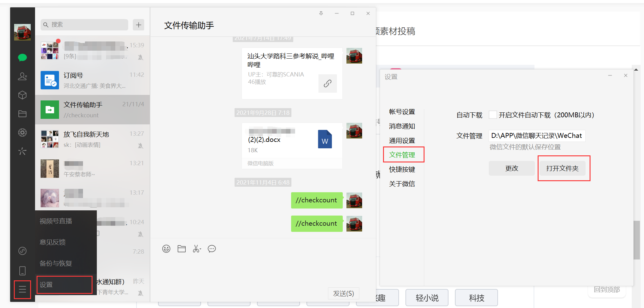Click the muted bell icon of 放飞自我新天地
644x308 pixels.
(x=140, y=146)
